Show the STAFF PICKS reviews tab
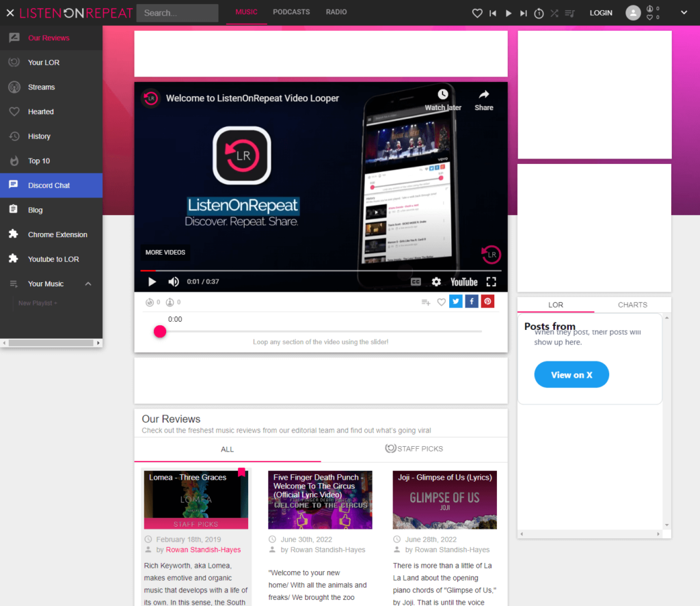The width and height of the screenshot is (700, 606). [x=414, y=449]
